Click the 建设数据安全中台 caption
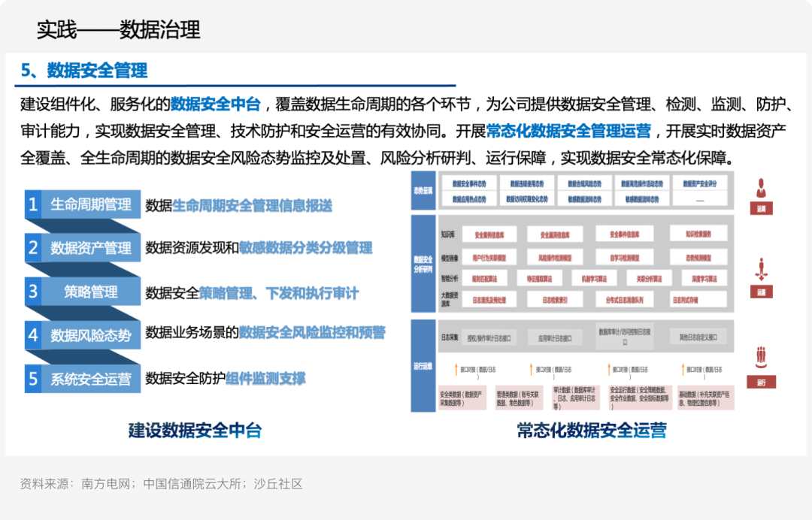The height and width of the screenshot is (520, 812). 194,431
